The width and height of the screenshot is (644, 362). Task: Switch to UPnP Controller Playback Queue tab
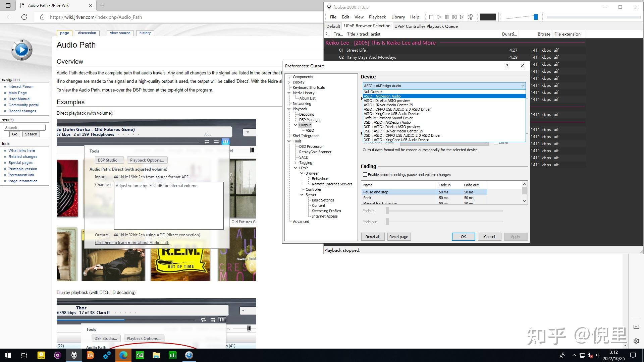click(x=426, y=26)
